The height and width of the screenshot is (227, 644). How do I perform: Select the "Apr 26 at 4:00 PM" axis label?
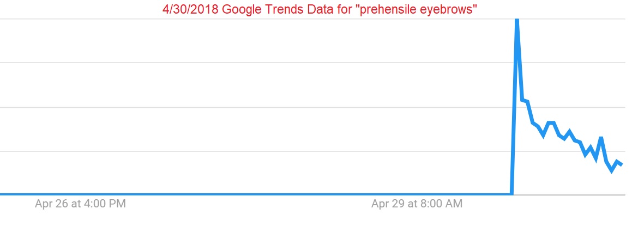[80, 204]
